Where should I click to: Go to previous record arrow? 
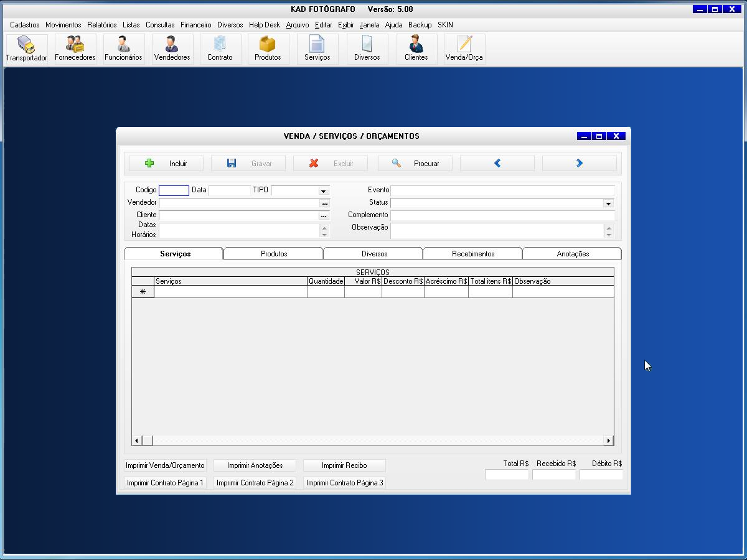(497, 163)
